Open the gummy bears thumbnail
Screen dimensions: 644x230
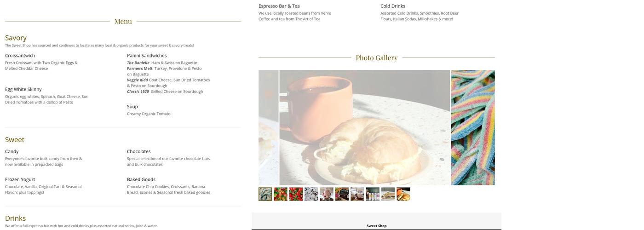click(x=281, y=194)
